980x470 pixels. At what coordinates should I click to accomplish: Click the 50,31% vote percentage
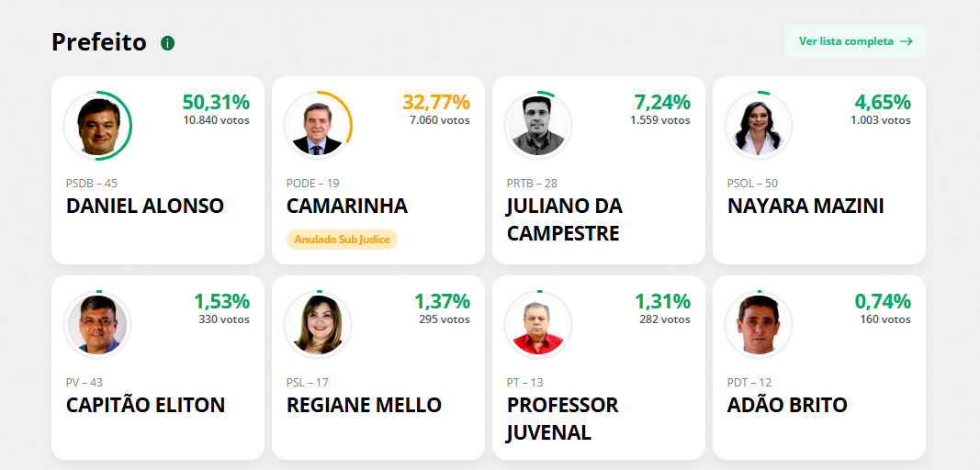(216, 102)
